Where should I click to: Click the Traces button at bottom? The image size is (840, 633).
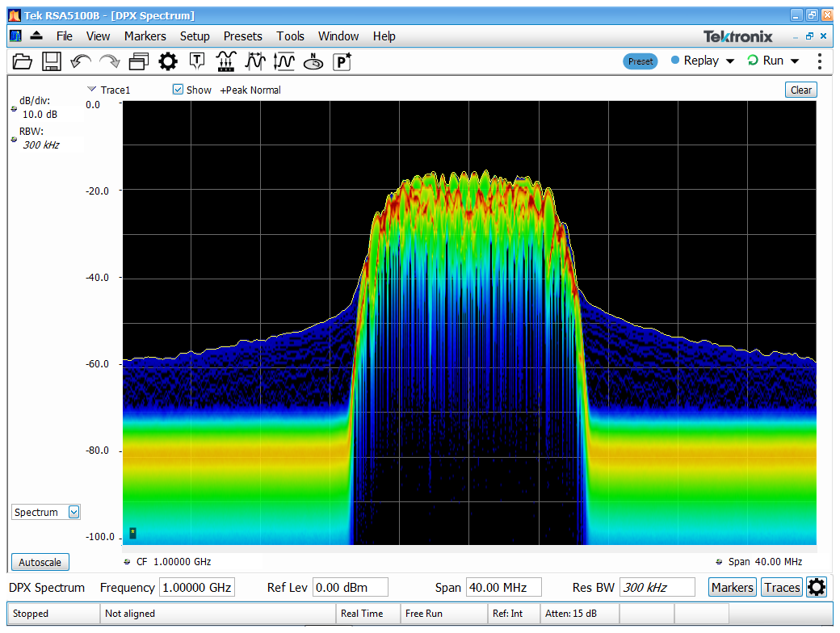tap(782, 588)
